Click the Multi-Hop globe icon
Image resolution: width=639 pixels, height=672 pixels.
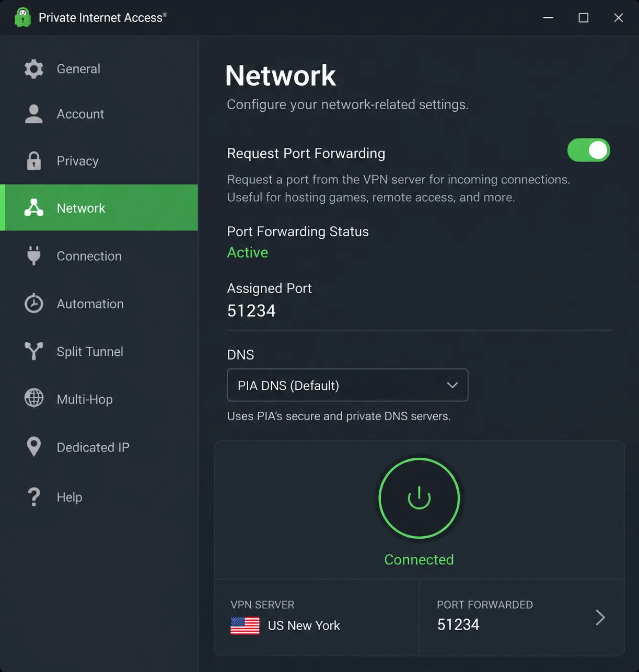pos(34,398)
